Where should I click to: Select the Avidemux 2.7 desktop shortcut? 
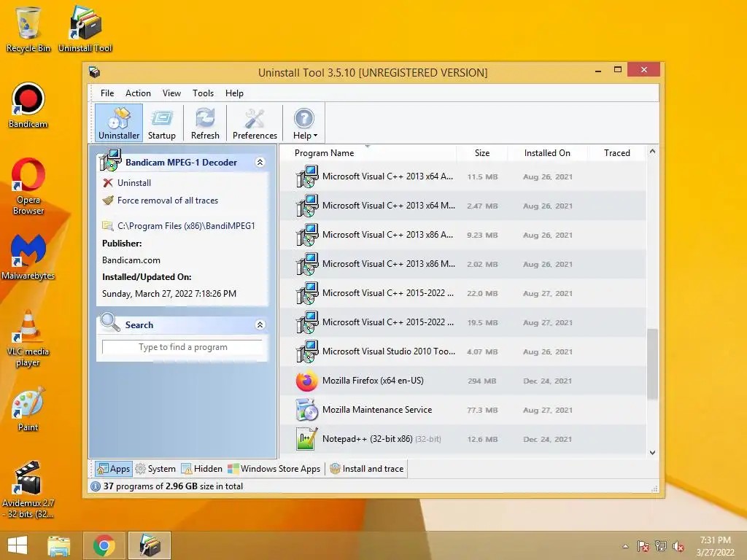point(28,489)
